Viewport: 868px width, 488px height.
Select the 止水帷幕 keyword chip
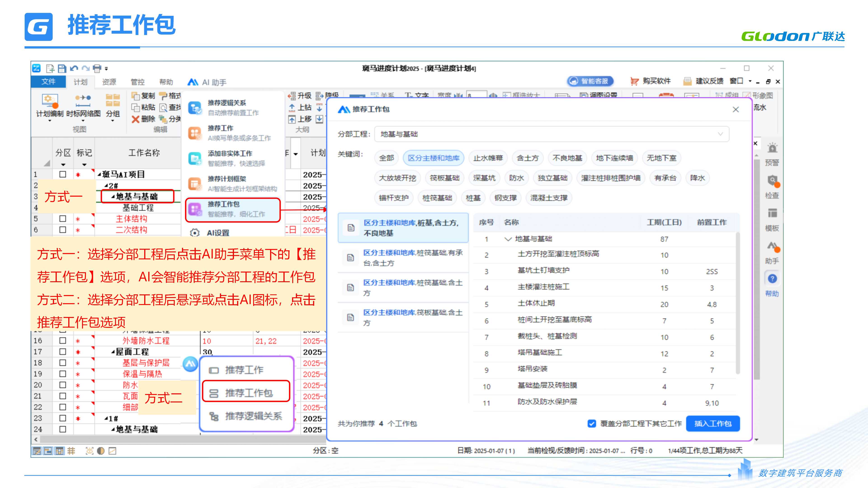(x=488, y=158)
